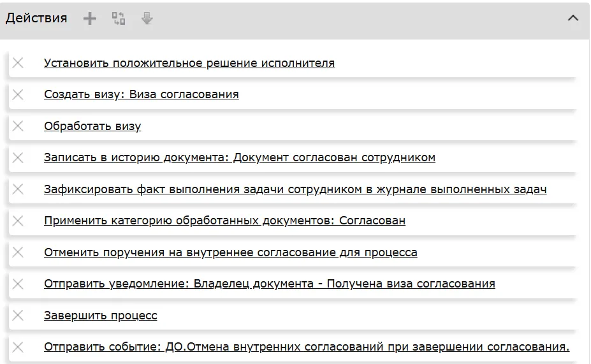The height and width of the screenshot is (364, 591).
Task: Delete the 'Отправить событие' action
Action: 18,347
